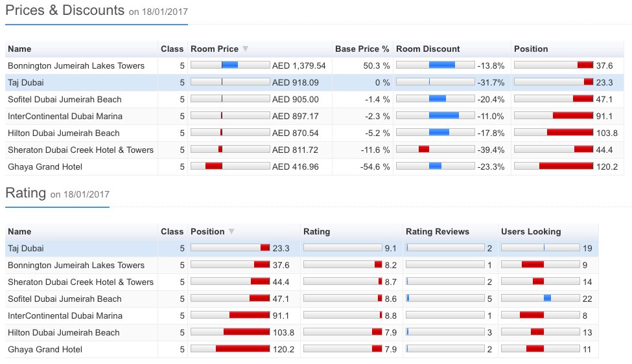
Task: Click the AED 870.54 room price value
Action: [x=295, y=133]
